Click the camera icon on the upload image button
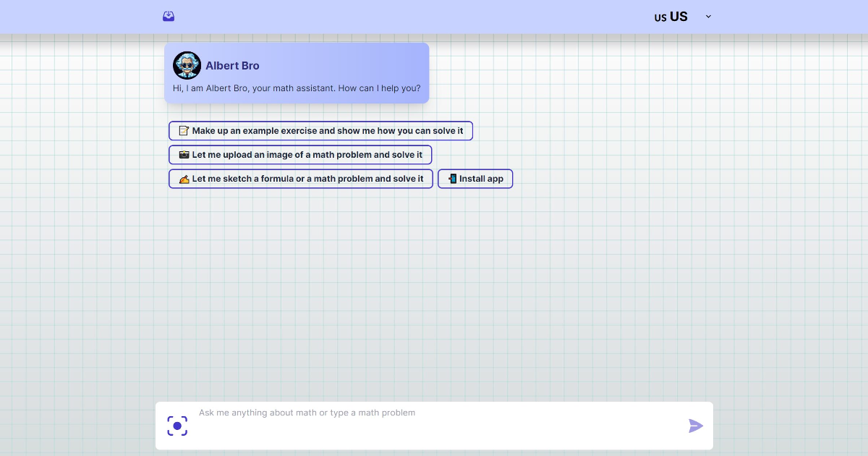868x456 pixels. coord(184,154)
